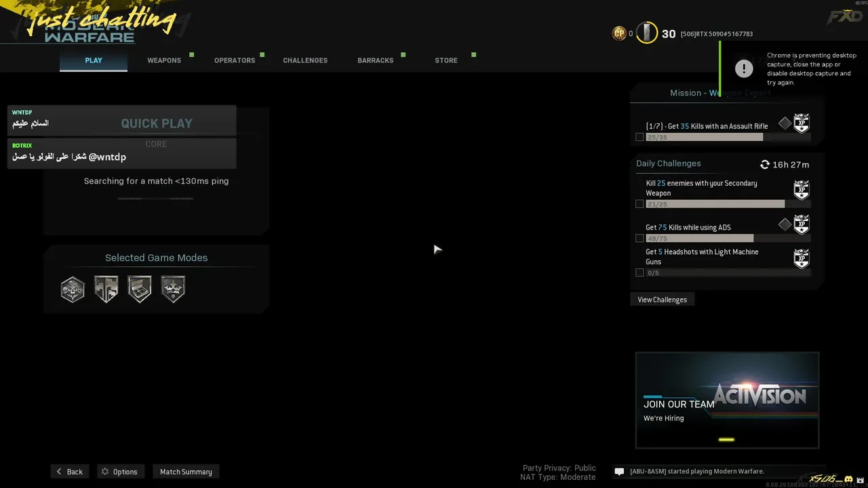The height and width of the screenshot is (488, 868).
Task: Toggle checkbox for Assault Rifle kills mission
Action: click(639, 137)
